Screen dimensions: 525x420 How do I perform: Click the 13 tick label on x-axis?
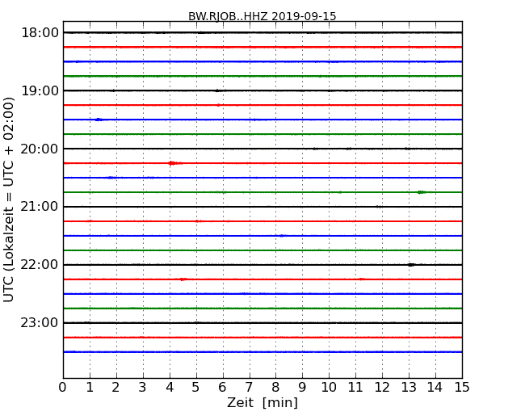click(x=409, y=388)
